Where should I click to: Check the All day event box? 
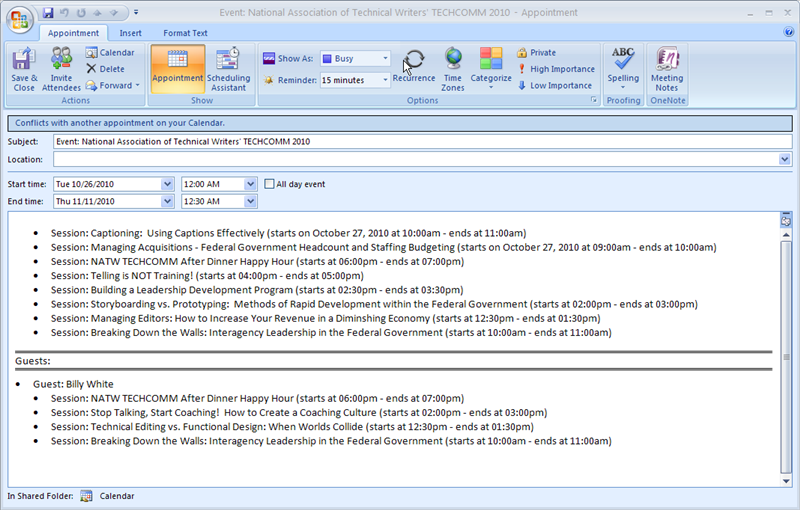click(269, 184)
